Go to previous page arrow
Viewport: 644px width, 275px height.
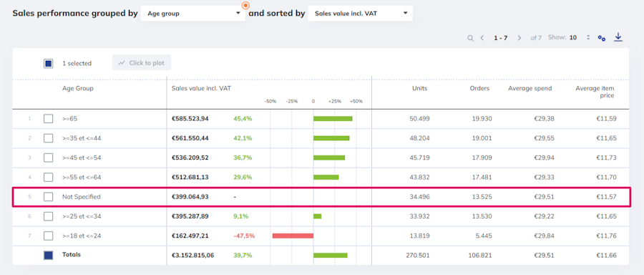click(x=482, y=38)
